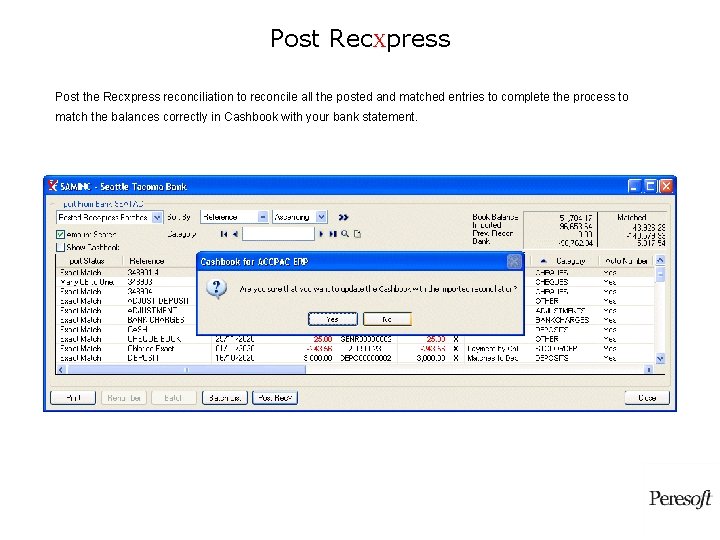Select the CHEQUE BOOK reference row
Screen dimensions: 720x540
click(154, 339)
